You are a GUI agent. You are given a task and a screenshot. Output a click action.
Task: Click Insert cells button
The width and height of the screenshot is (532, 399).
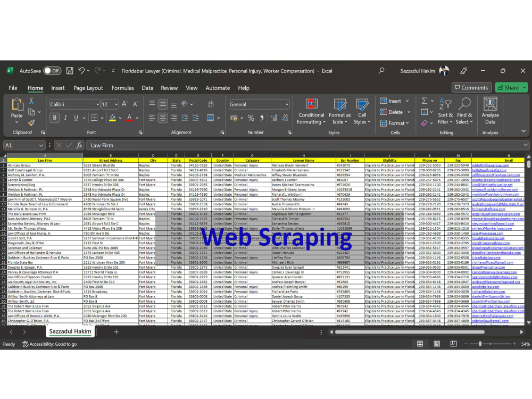[391, 101]
